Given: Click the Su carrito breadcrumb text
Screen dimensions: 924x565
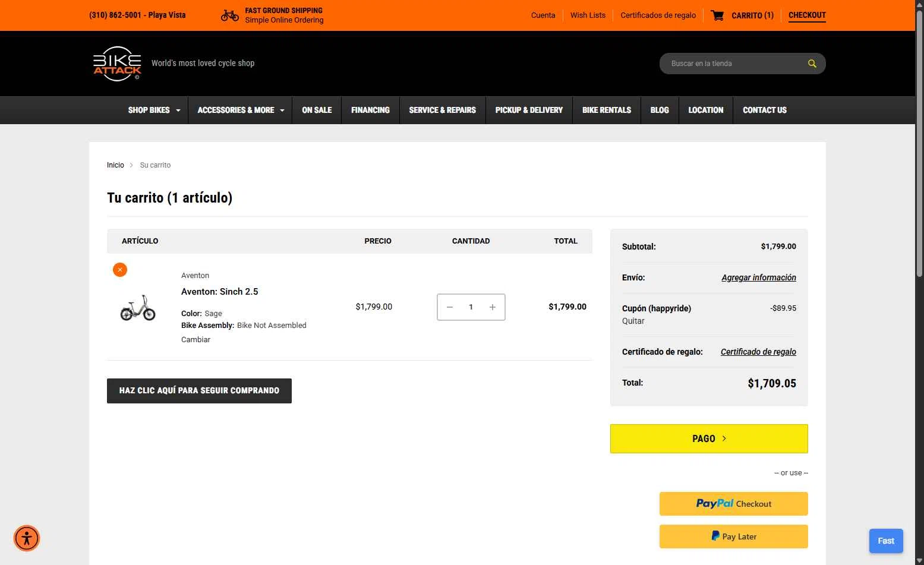Looking at the screenshot, I should click(155, 165).
